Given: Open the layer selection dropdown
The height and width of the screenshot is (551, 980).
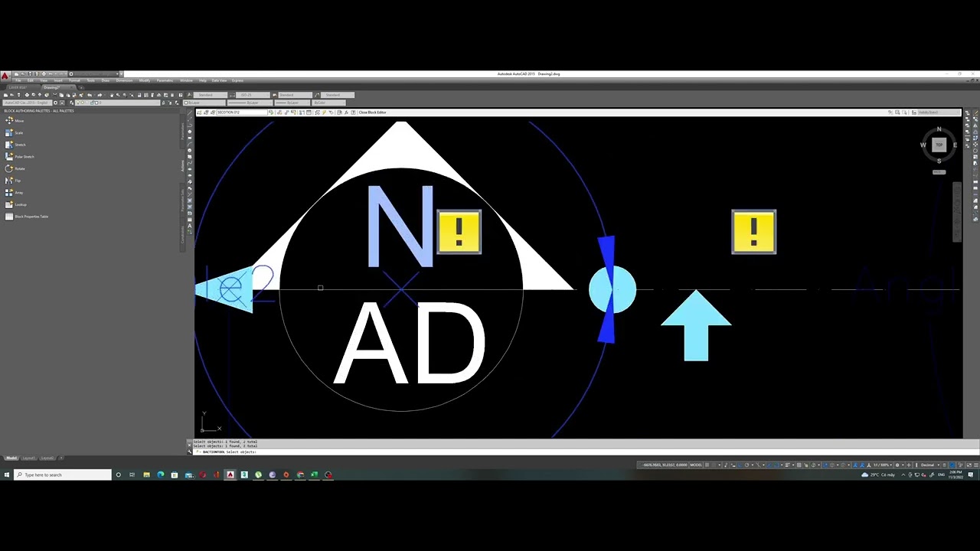Looking at the screenshot, I should (118, 103).
